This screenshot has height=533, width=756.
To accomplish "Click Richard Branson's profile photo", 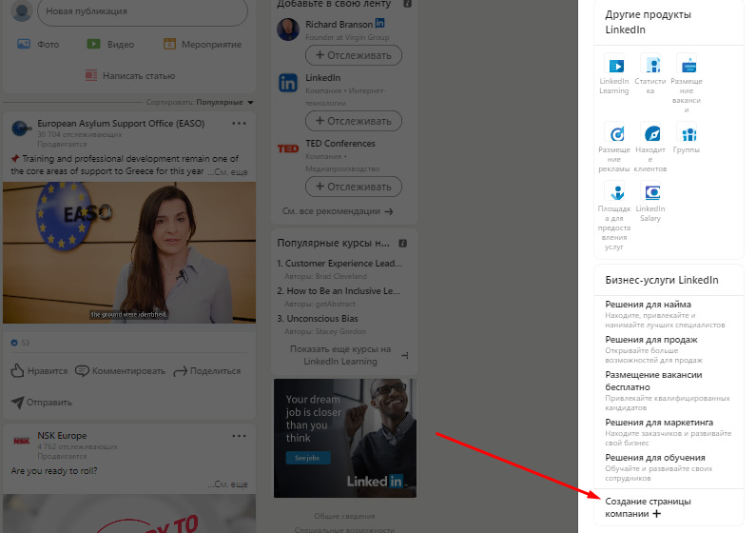I will point(288,30).
